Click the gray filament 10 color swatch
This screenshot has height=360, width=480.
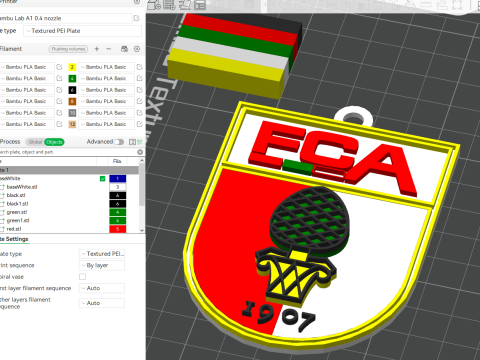pos(72,113)
